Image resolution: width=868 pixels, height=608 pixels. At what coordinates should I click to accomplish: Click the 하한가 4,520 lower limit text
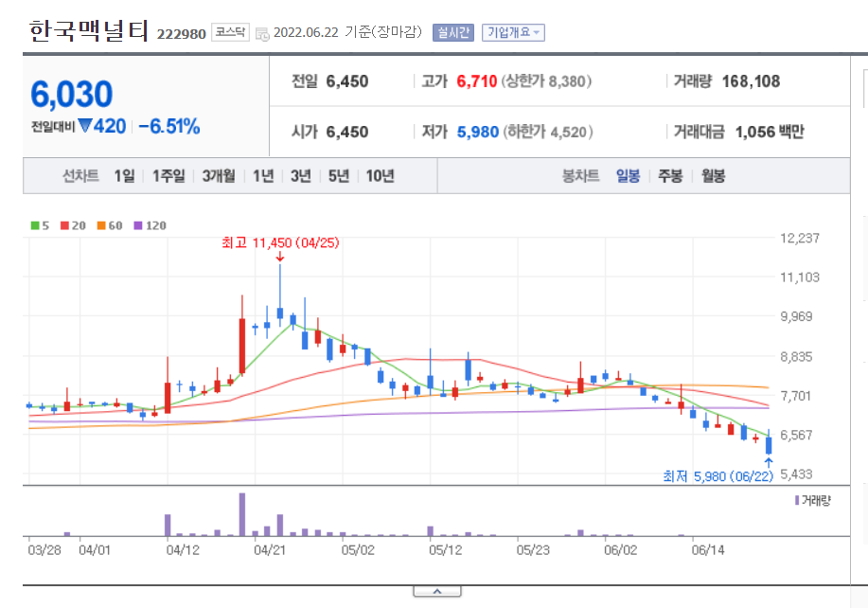pos(548,132)
